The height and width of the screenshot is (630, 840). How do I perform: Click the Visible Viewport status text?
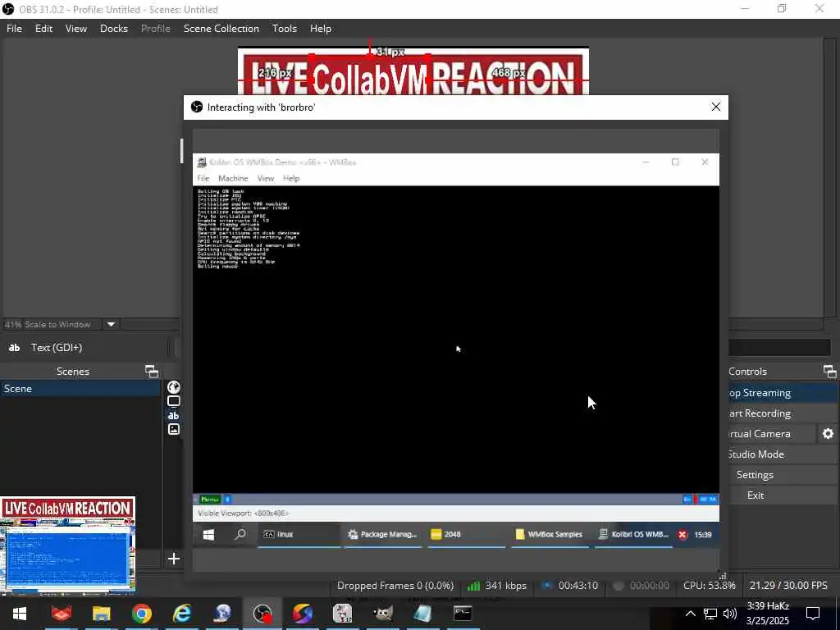click(243, 514)
